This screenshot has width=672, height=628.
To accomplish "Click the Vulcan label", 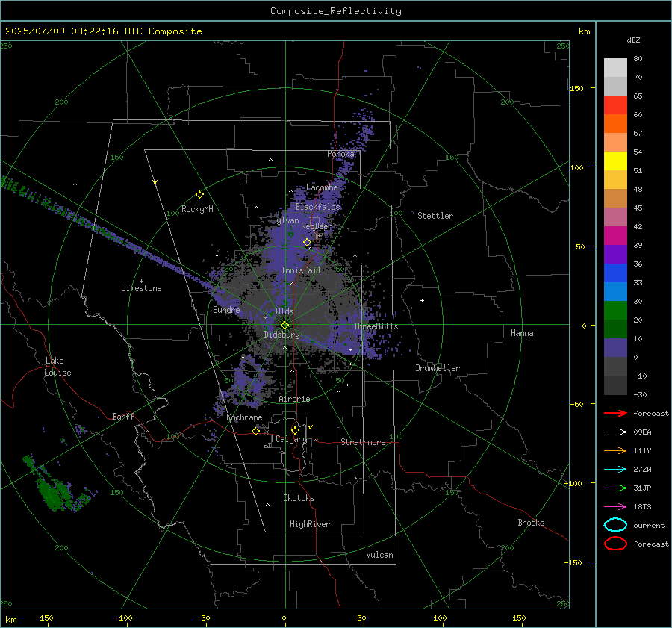I will 379,555.
